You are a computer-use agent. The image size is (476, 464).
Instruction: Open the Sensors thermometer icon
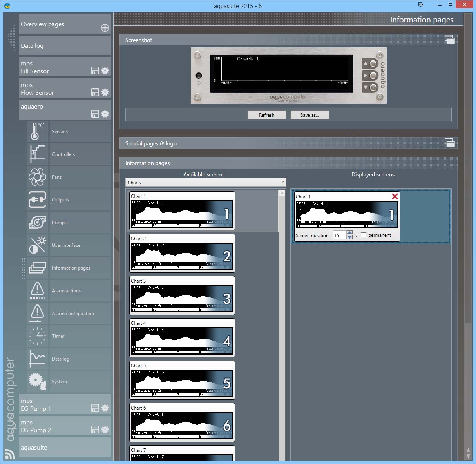[x=37, y=132]
